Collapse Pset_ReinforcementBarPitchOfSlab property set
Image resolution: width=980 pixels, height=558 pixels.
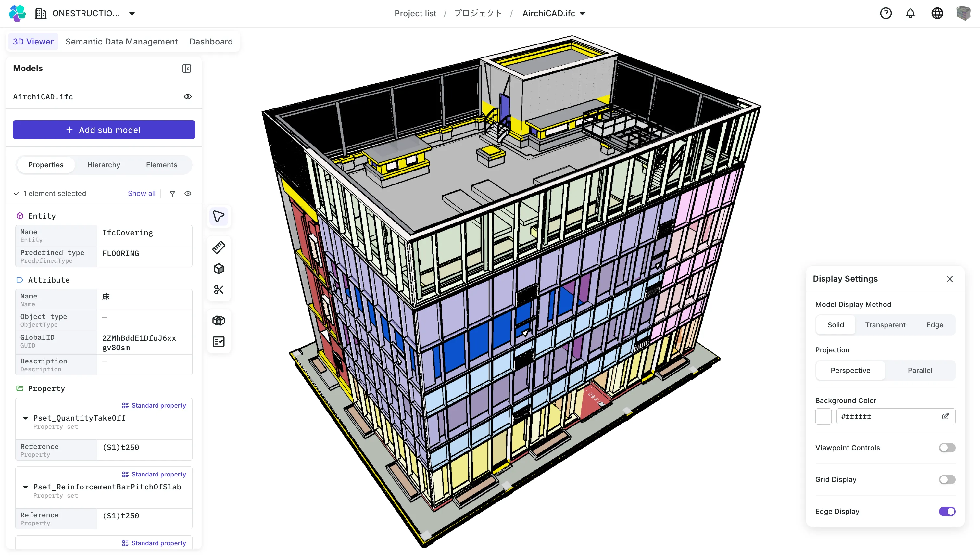click(25, 487)
